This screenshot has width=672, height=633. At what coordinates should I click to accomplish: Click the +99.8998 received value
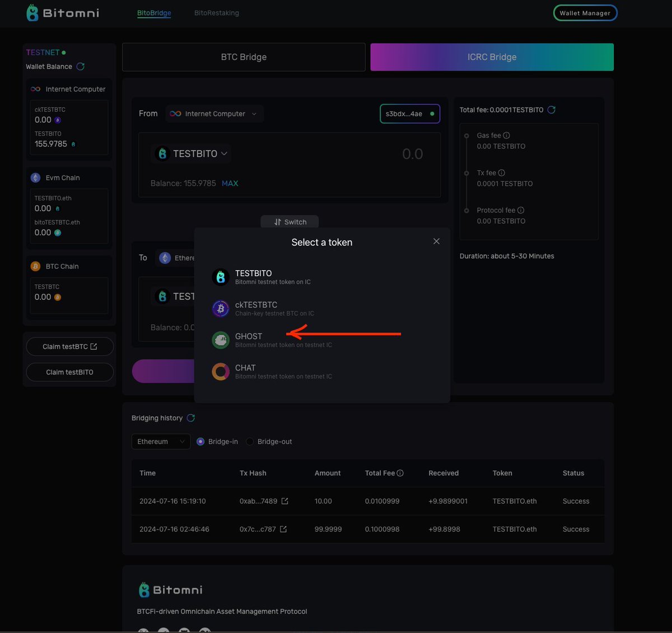coord(444,529)
